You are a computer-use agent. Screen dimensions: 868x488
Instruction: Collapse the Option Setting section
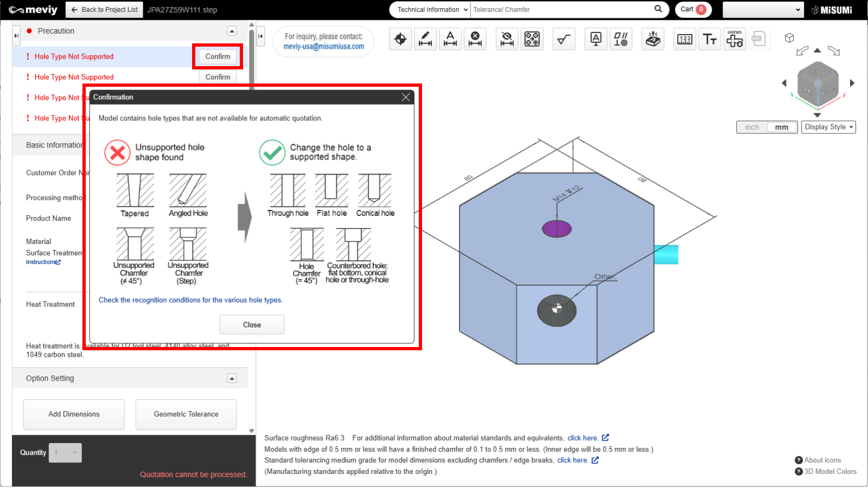click(232, 378)
